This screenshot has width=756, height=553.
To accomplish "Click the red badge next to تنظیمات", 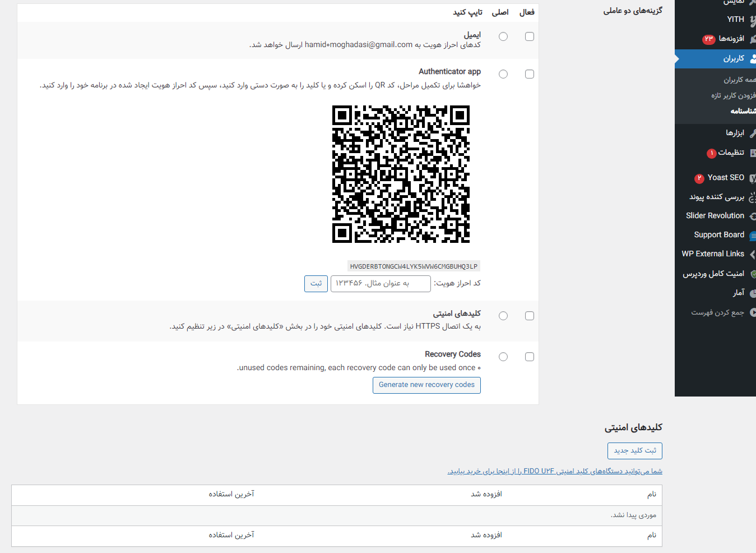I will coord(712,153).
